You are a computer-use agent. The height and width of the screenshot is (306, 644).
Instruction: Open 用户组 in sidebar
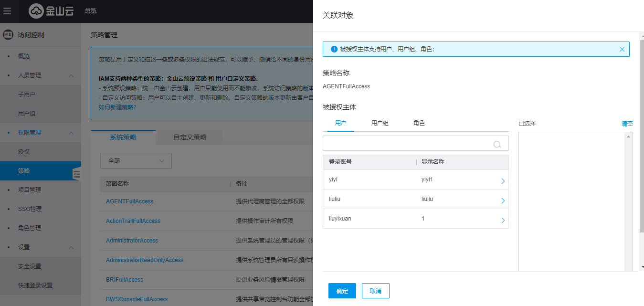pyautogui.click(x=27, y=114)
